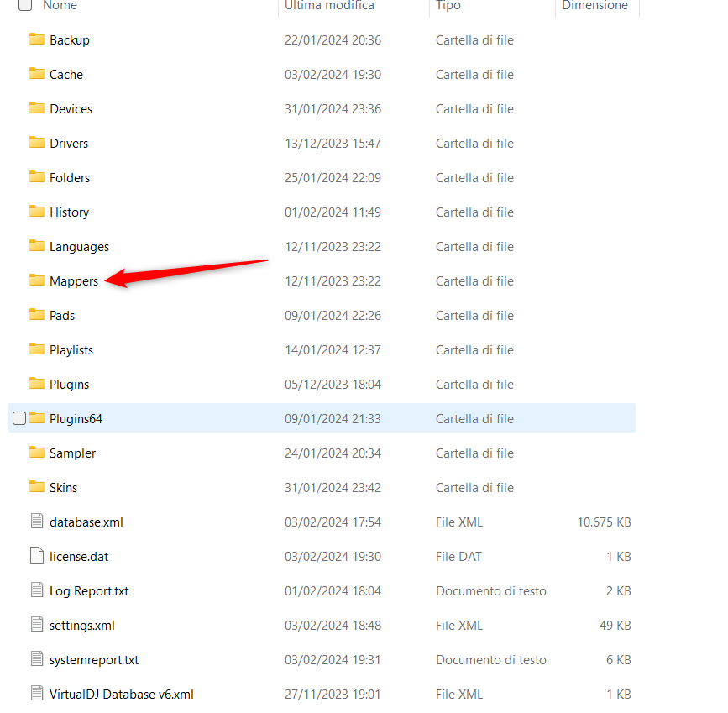This screenshot has height=713, width=728.
Task: Select the Plugins folder name
Action: [69, 384]
